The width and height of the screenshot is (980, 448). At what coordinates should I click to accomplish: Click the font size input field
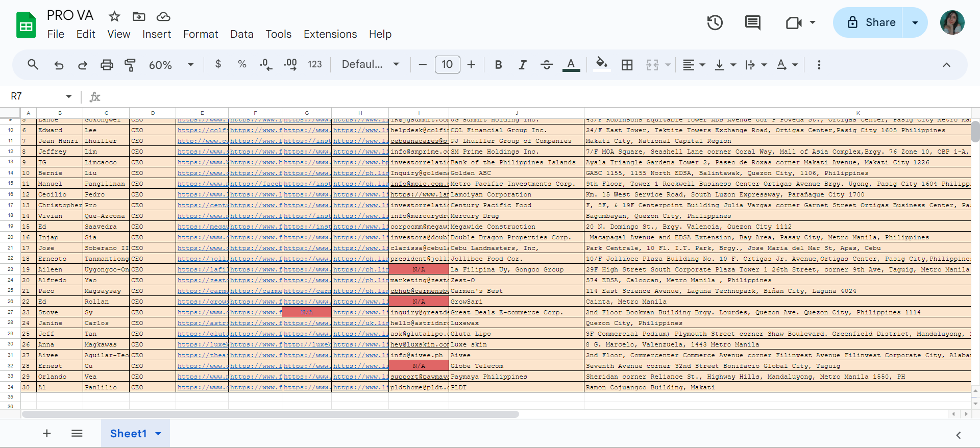[447, 64]
